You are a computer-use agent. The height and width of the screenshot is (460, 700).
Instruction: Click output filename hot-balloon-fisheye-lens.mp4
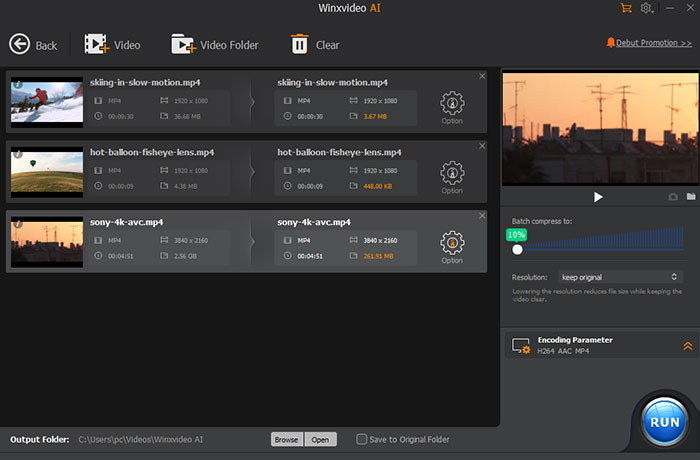tap(339, 152)
